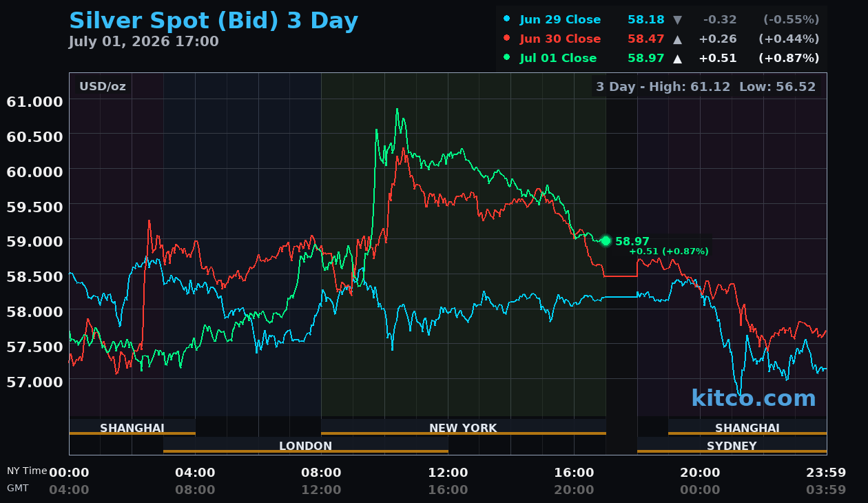The image size is (868, 503).
Task: Click the SYDNEY session bar
Action: (x=732, y=445)
